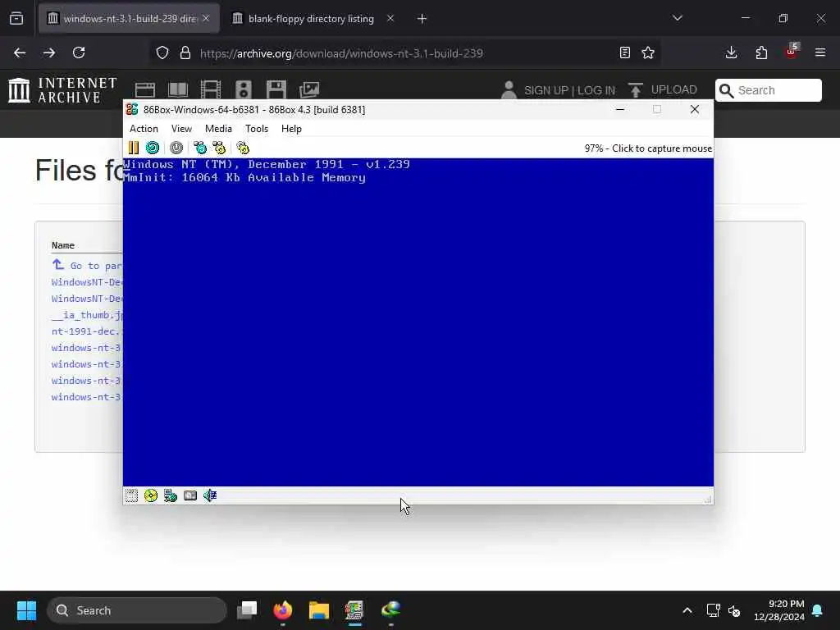Open the Help menu in 86Box
The width and height of the screenshot is (840, 630).
pos(291,129)
